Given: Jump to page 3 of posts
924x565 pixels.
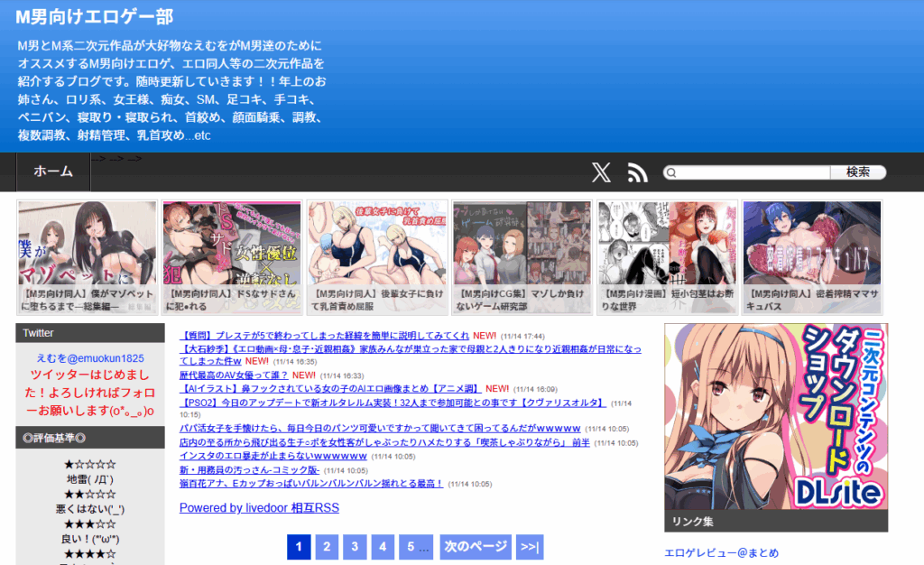Looking at the screenshot, I should point(355,547).
